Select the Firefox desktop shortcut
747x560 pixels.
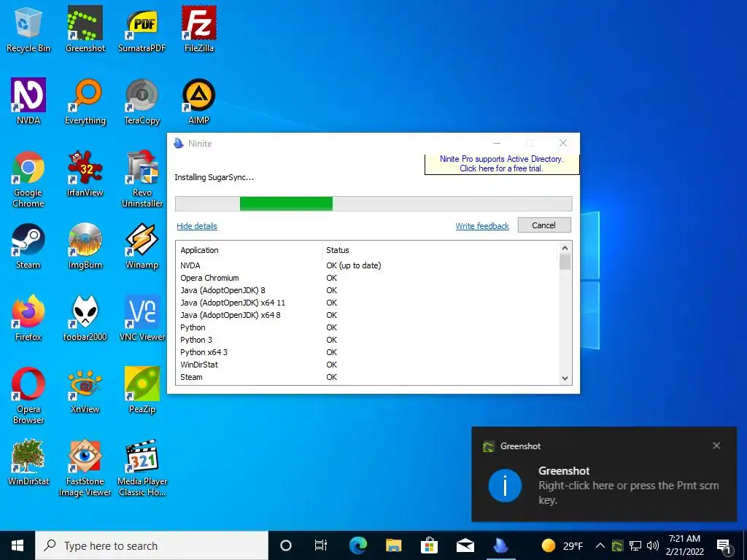(x=28, y=318)
